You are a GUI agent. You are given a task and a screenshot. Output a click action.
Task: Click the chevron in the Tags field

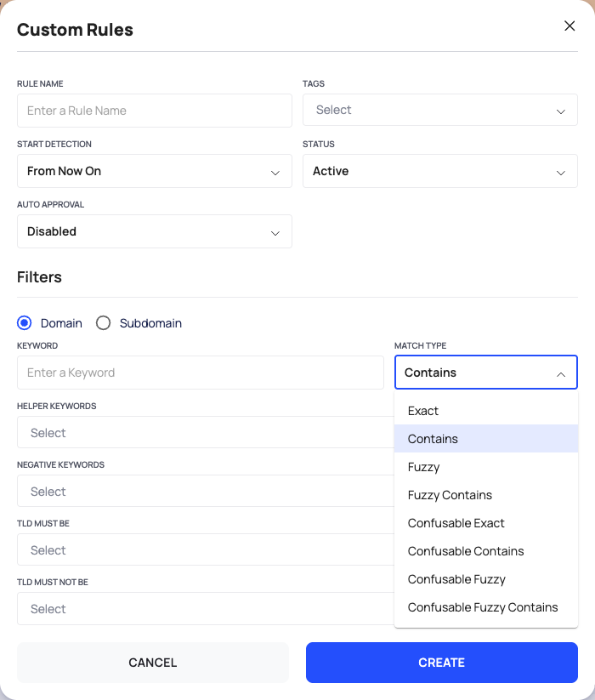pos(561,111)
